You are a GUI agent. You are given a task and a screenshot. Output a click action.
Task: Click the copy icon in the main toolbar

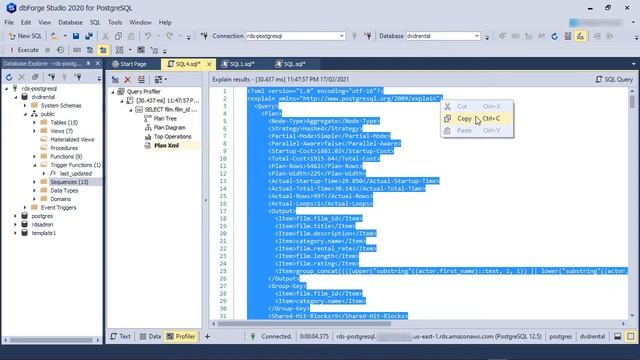click(x=118, y=36)
